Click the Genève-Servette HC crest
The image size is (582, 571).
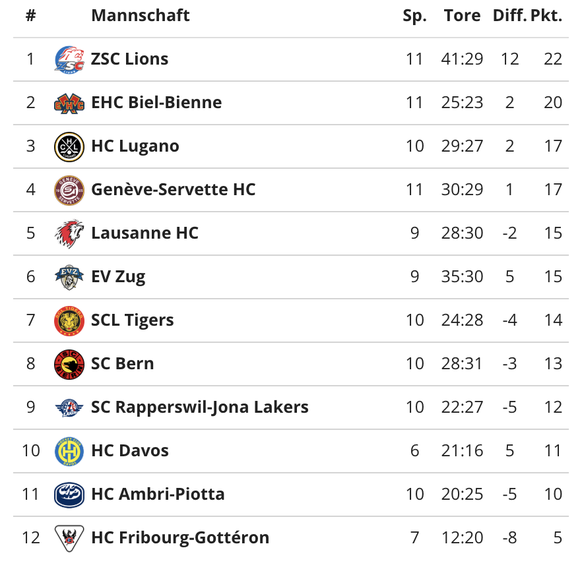(x=69, y=190)
